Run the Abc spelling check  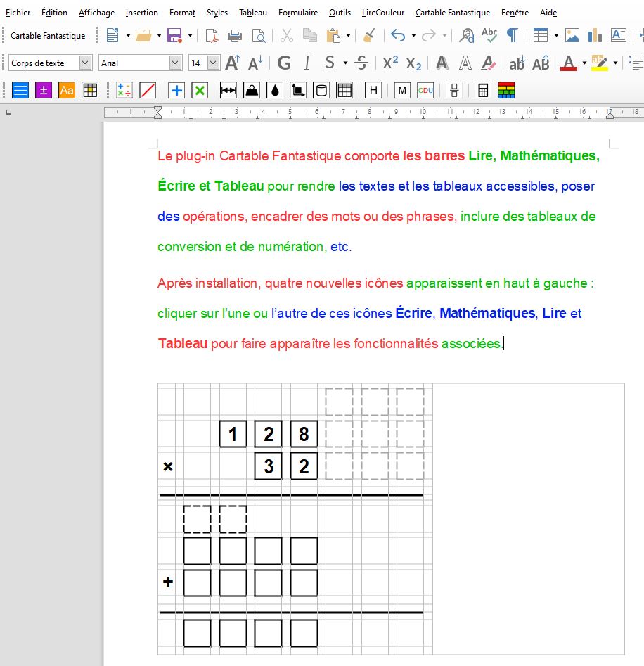click(x=489, y=36)
